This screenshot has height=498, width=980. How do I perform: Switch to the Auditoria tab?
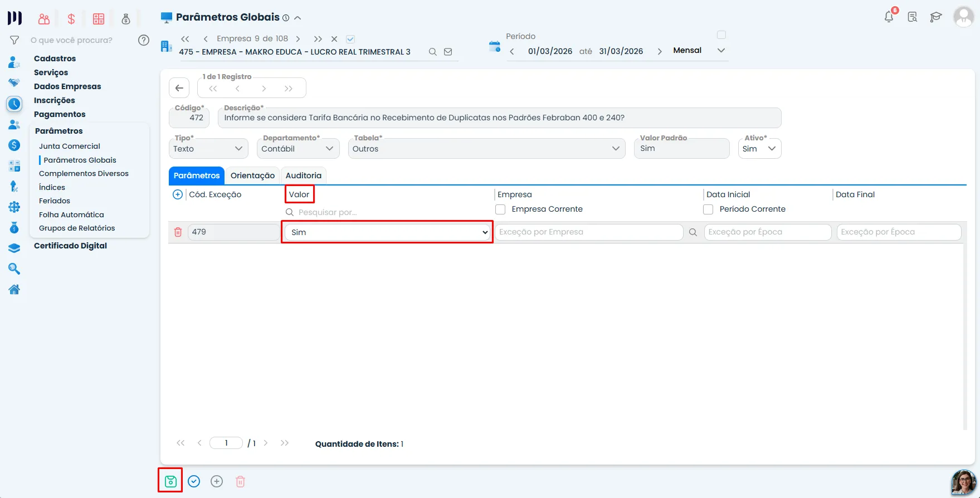point(304,175)
